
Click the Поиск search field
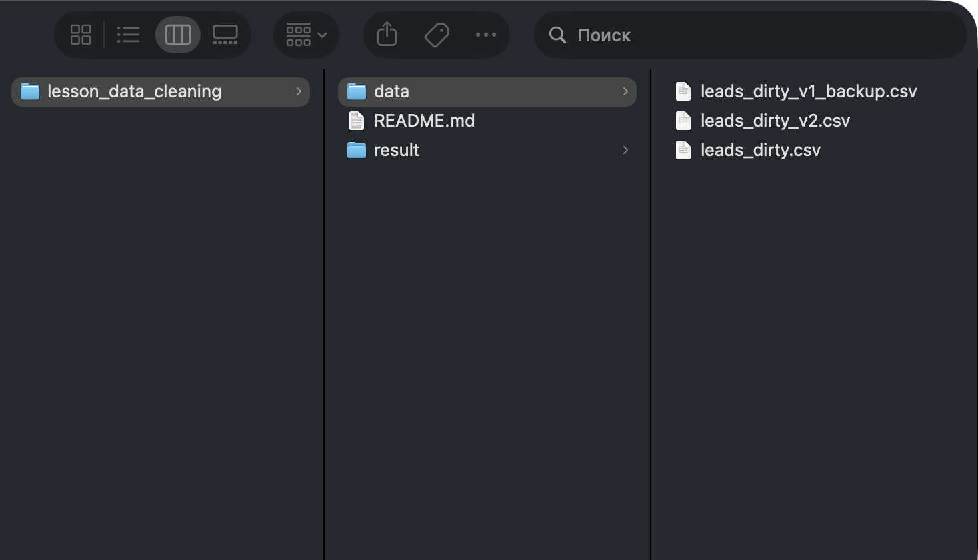tap(750, 35)
